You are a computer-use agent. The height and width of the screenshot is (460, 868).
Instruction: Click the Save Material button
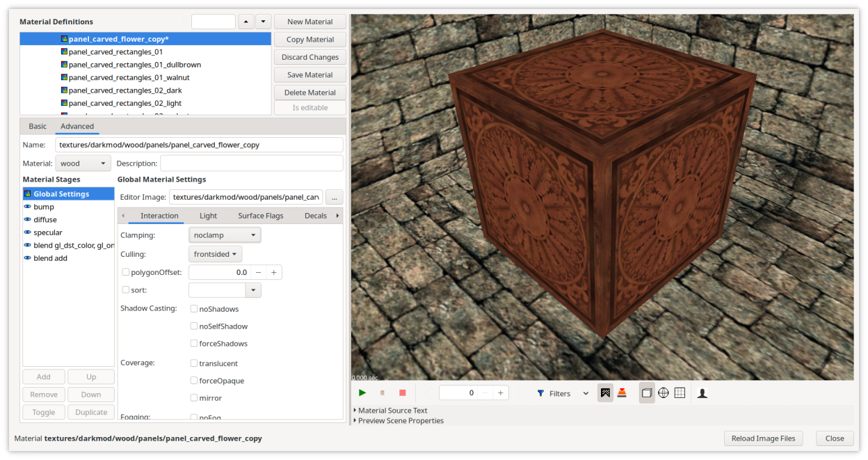coord(310,75)
